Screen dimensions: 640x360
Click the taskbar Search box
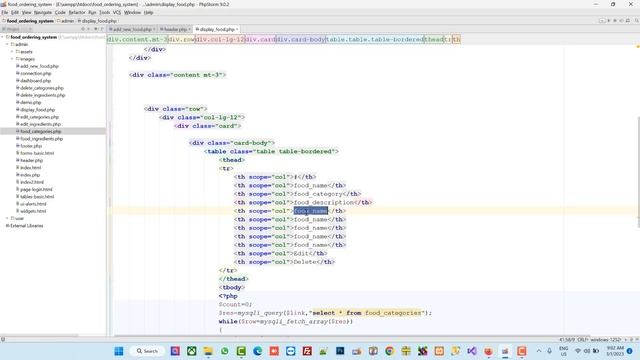point(147,351)
